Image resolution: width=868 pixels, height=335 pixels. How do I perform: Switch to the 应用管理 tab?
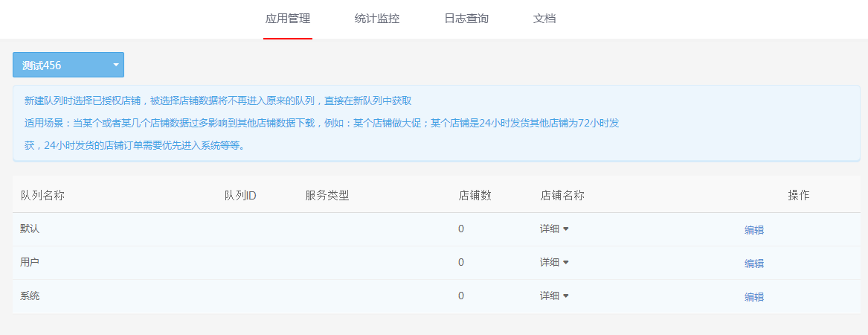coord(288,19)
